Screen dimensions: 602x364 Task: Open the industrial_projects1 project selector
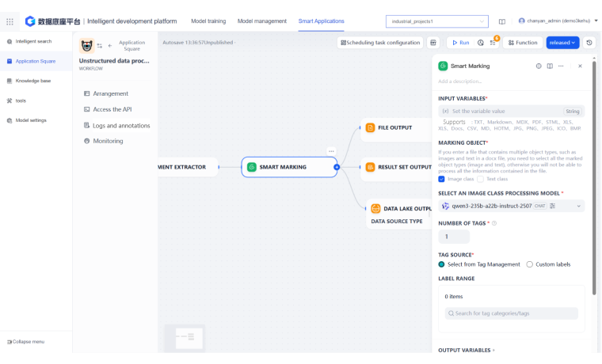point(438,21)
